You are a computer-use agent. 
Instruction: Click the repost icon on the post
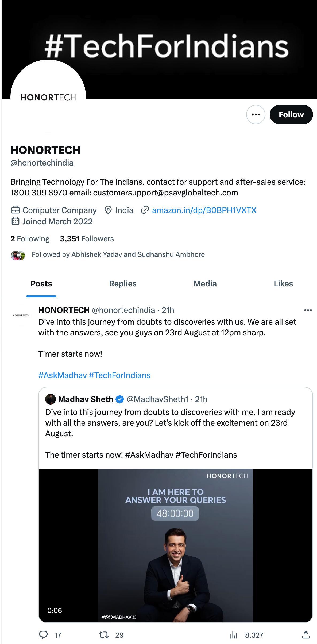[x=104, y=635]
